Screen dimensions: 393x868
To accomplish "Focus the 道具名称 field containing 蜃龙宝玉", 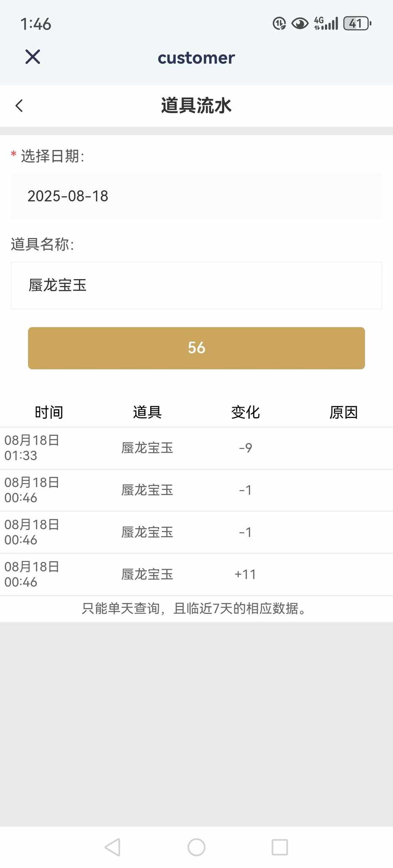I will click(196, 286).
